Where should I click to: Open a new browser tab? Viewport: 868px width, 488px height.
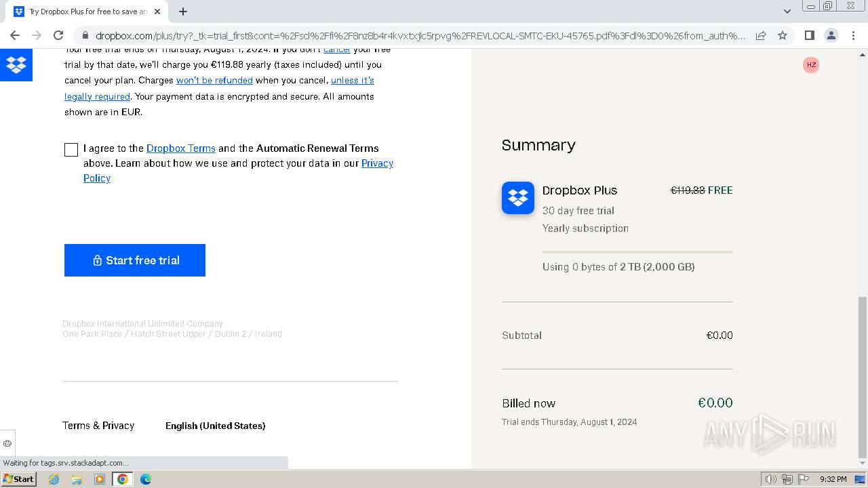[183, 12]
